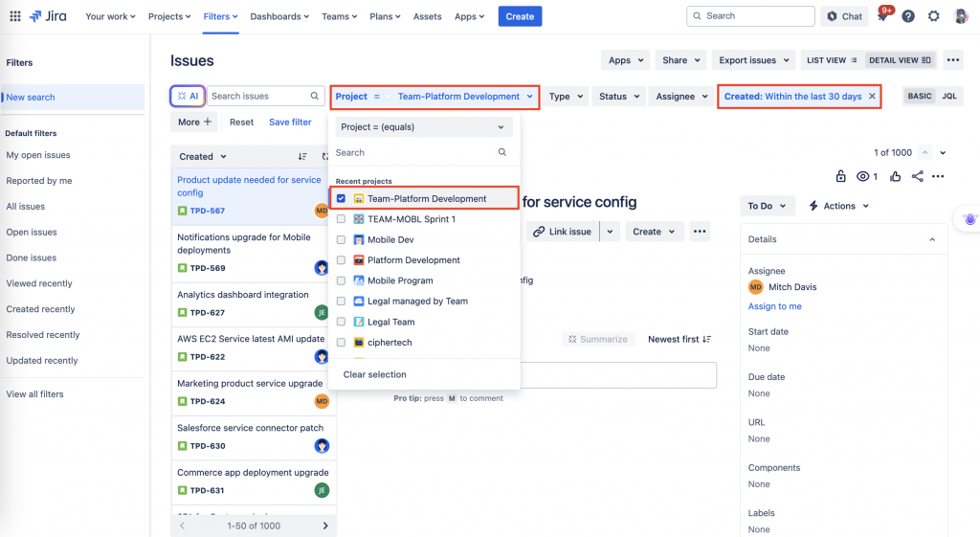Screen dimensions: 980x537
Task: Click the lock restrictions icon
Action: coord(840,176)
